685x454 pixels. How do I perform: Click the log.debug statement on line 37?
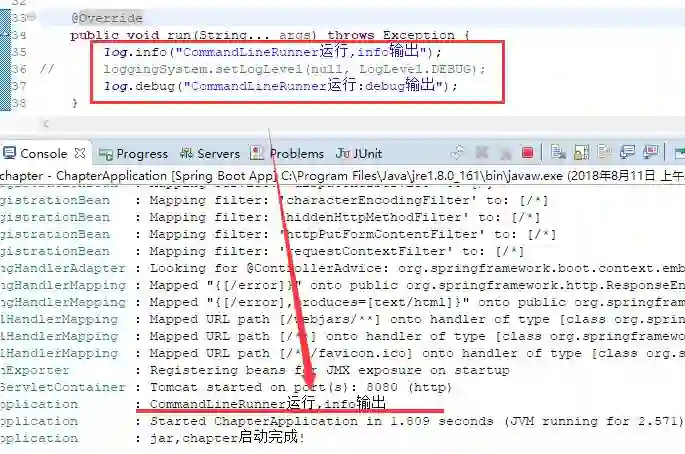click(280, 85)
